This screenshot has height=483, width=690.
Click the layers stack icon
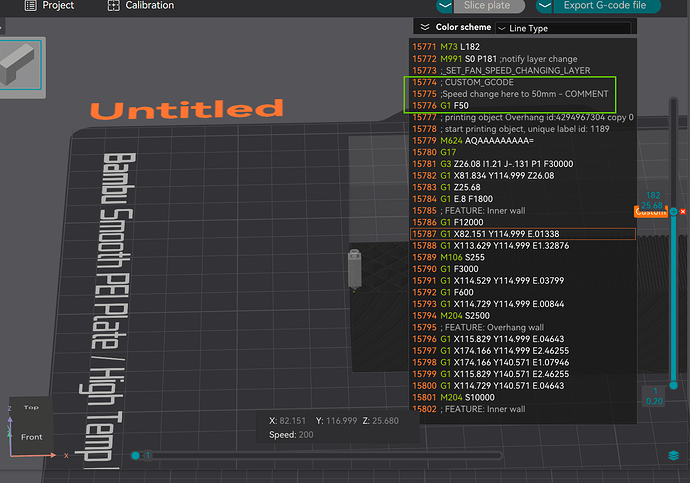(673, 455)
